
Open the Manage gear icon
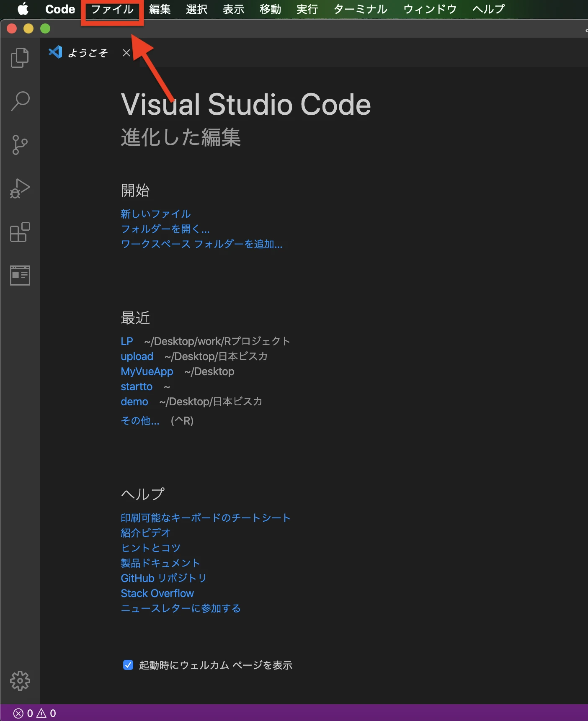tap(20, 681)
